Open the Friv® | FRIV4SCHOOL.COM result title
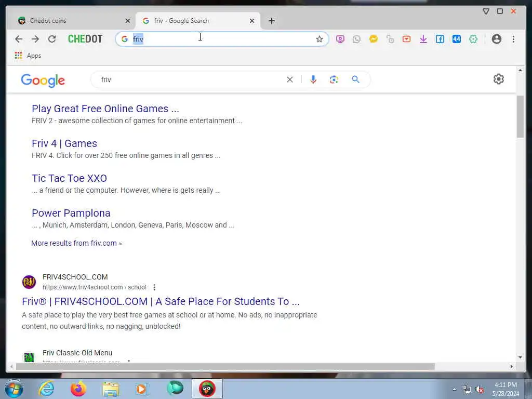Image resolution: width=532 pixels, height=399 pixels. [161, 301]
